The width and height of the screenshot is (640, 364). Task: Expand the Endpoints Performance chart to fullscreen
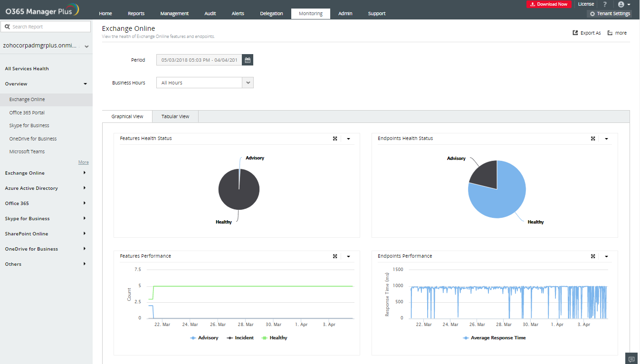(x=593, y=256)
